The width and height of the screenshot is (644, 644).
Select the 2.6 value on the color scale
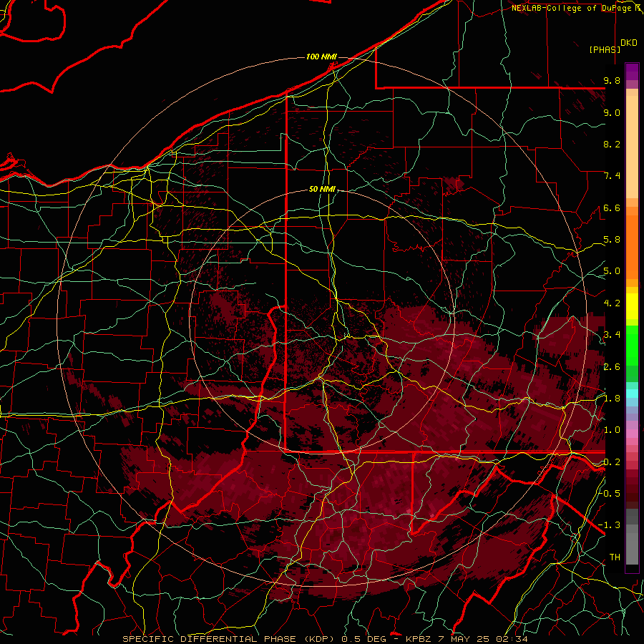point(612,367)
